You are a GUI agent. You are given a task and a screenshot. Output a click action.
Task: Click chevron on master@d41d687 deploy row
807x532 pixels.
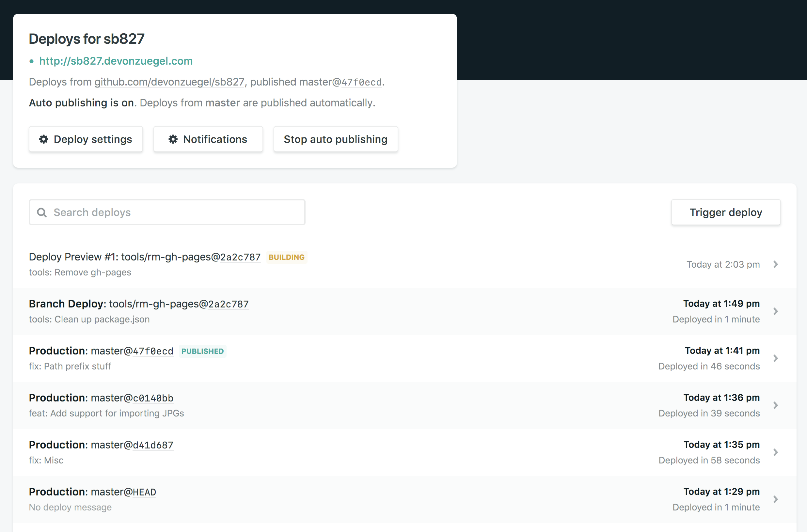pyautogui.click(x=775, y=452)
